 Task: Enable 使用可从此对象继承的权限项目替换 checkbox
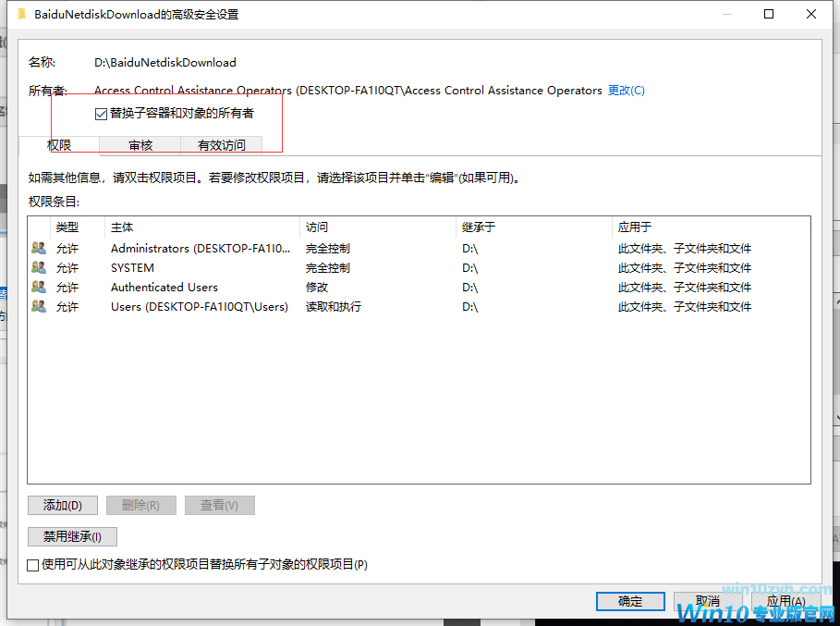33,564
